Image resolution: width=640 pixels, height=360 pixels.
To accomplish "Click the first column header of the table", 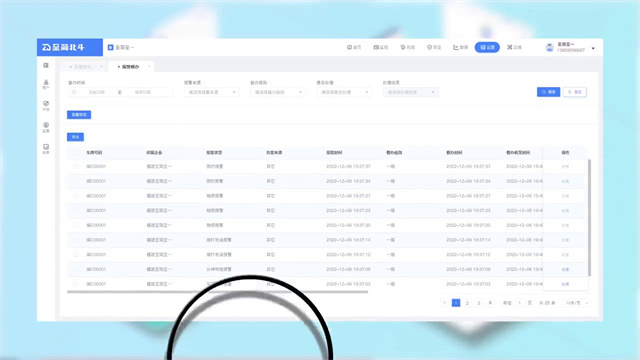I will (94, 153).
